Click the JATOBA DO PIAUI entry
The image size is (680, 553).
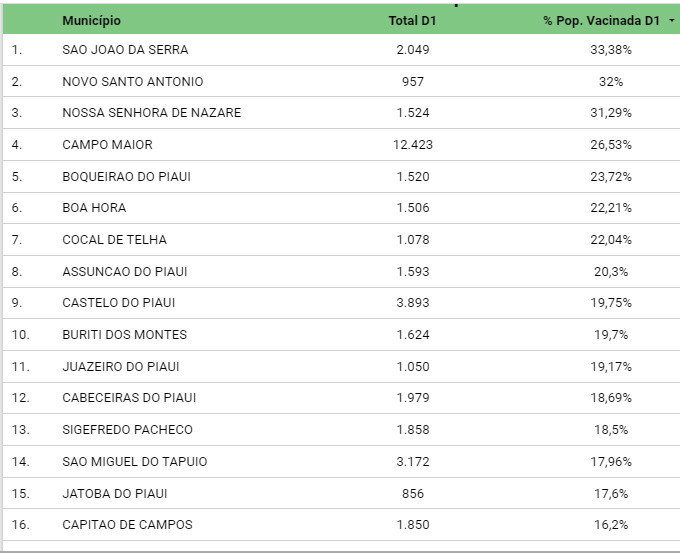pos(115,494)
